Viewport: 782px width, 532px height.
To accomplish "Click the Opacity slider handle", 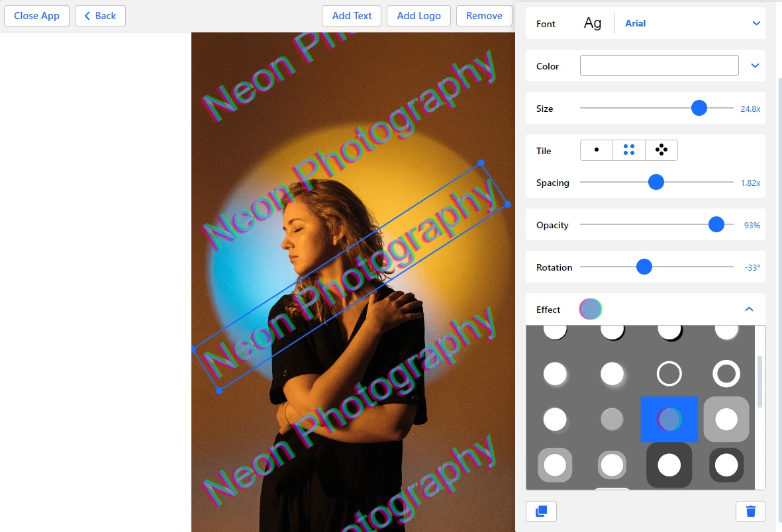I will pos(716,224).
